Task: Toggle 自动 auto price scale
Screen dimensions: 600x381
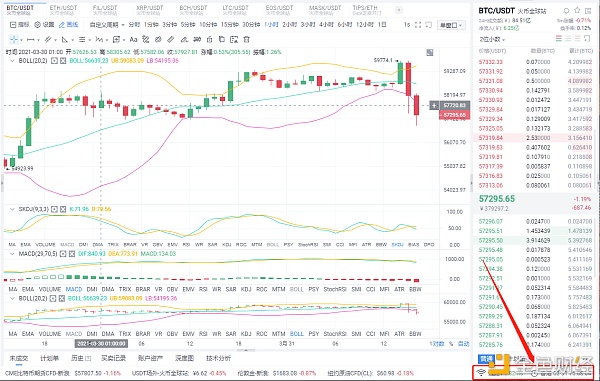Action: click(x=463, y=344)
